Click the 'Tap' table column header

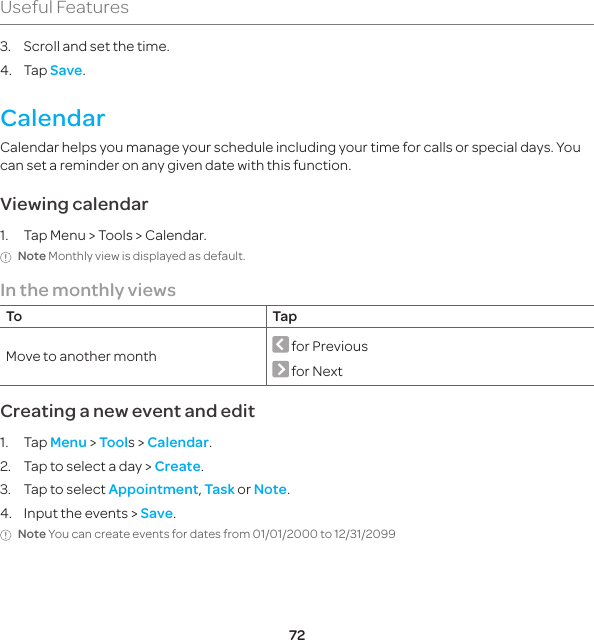click(x=285, y=317)
